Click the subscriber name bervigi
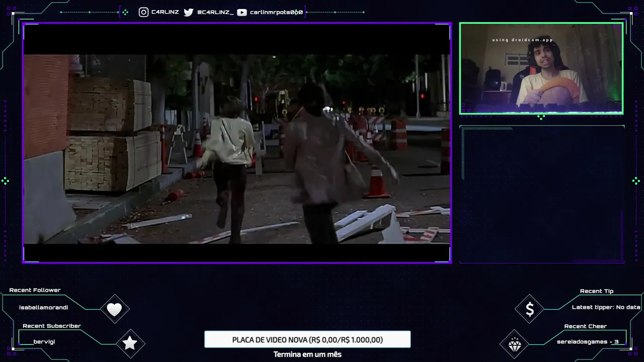This screenshot has height=362, width=644. click(44, 341)
